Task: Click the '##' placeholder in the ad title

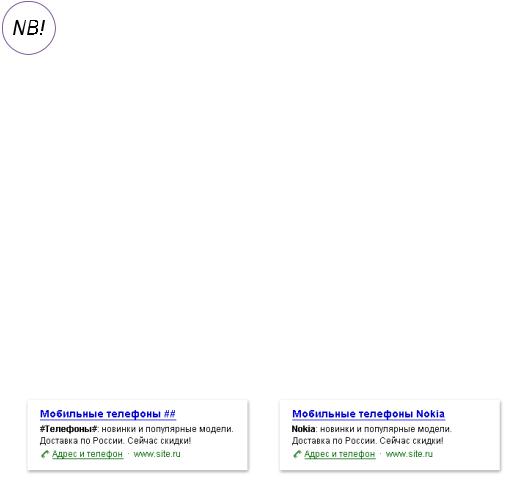Action: coord(170,414)
